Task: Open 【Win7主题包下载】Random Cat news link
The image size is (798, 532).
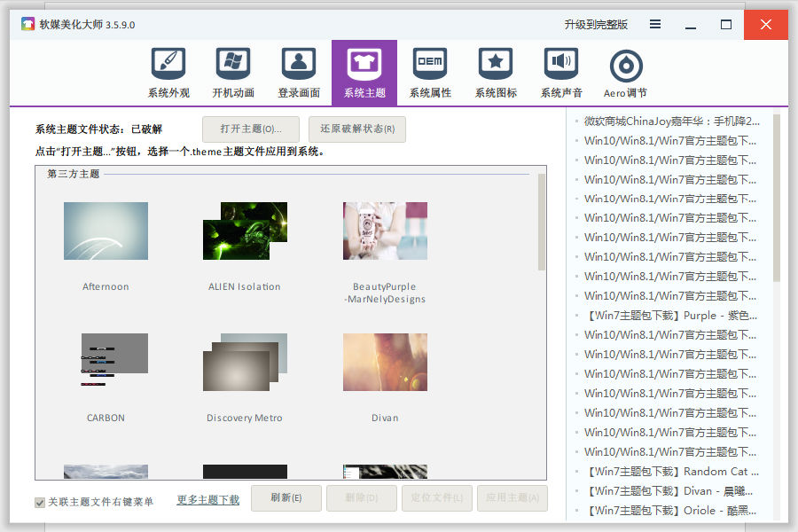Action: pos(671,472)
